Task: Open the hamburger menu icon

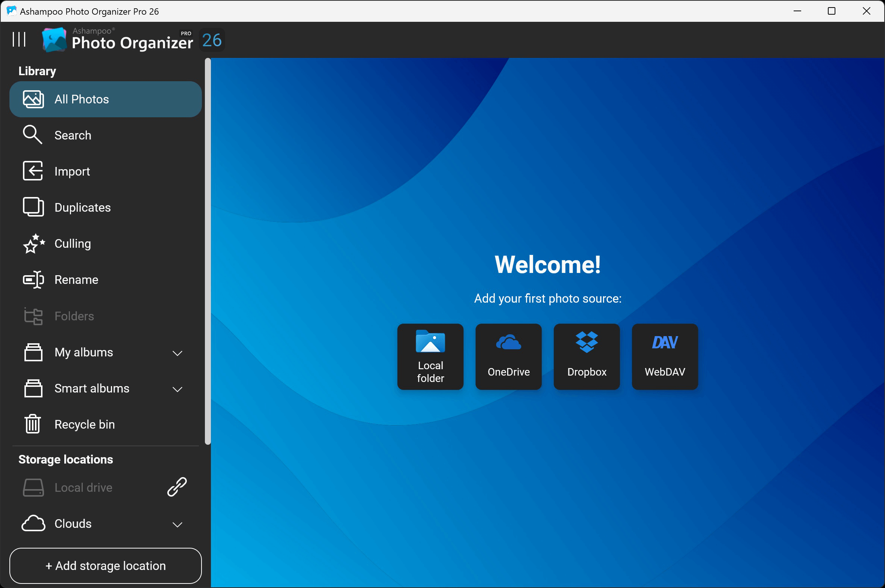Action: tap(19, 39)
